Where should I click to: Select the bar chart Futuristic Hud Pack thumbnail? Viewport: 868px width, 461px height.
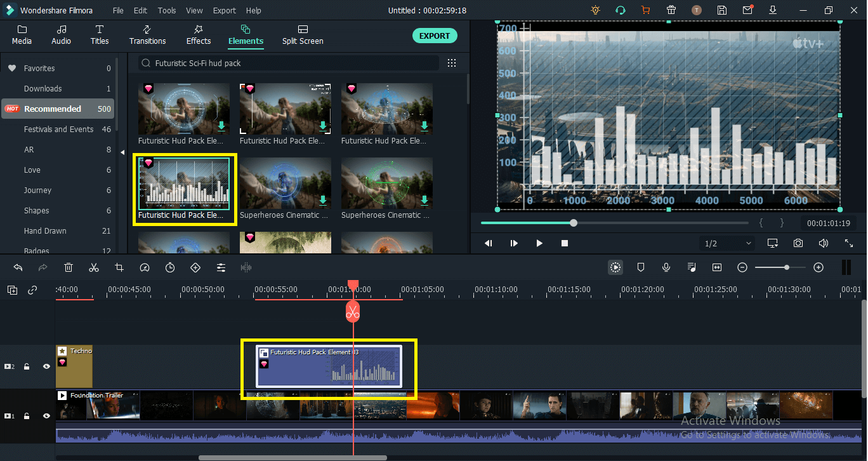pyautogui.click(x=184, y=184)
